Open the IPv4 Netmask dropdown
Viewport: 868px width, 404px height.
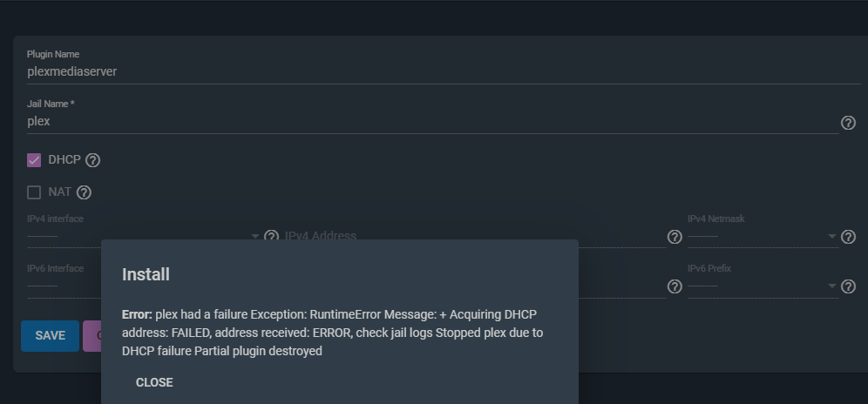click(x=762, y=236)
